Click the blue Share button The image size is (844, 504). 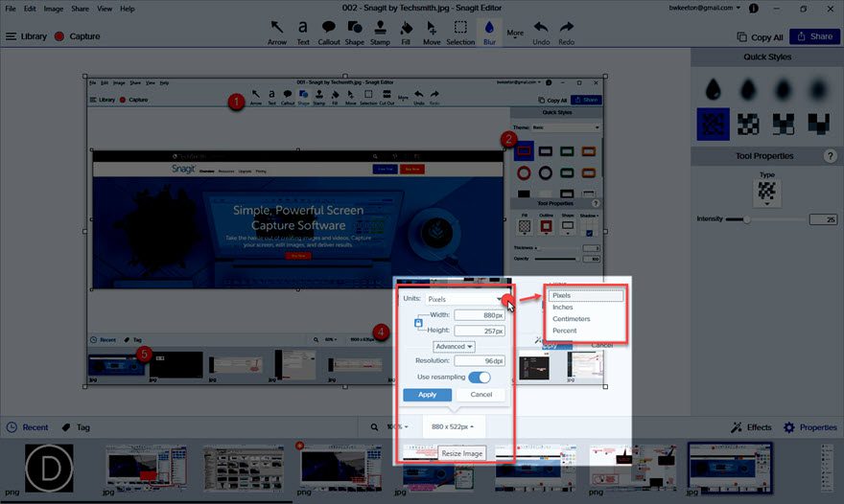(x=815, y=36)
